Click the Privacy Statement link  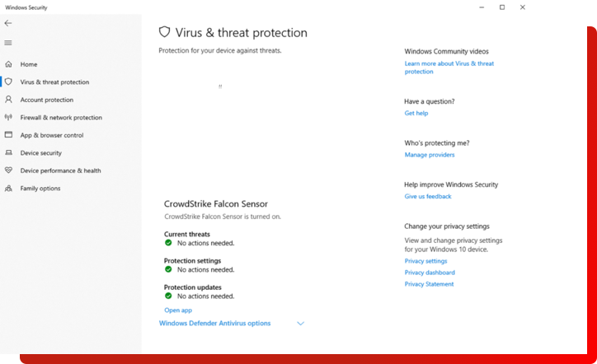pos(429,284)
